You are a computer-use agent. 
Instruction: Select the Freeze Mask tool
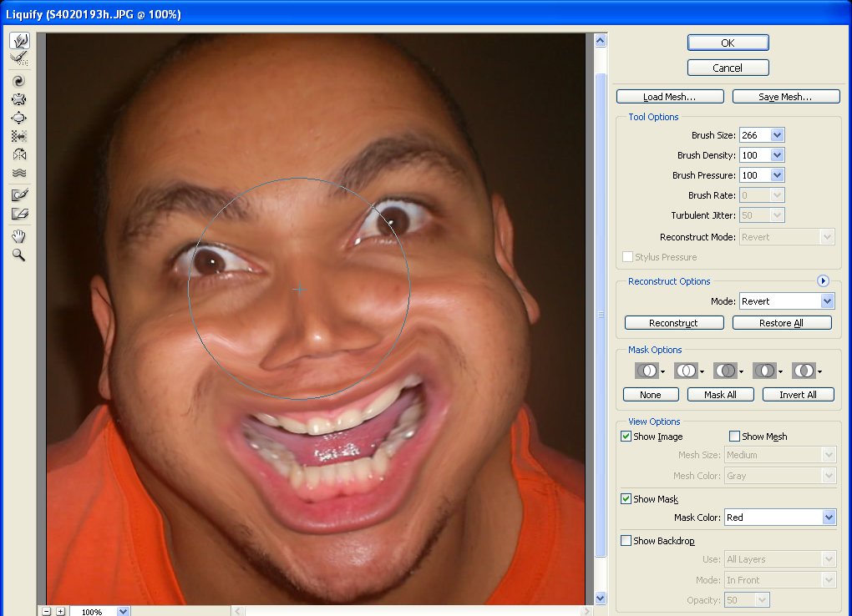coord(19,194)
